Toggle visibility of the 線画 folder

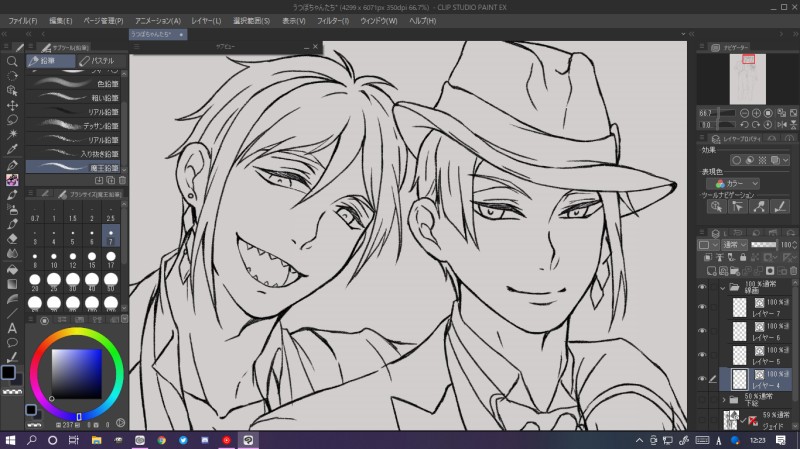coord(702,287)
